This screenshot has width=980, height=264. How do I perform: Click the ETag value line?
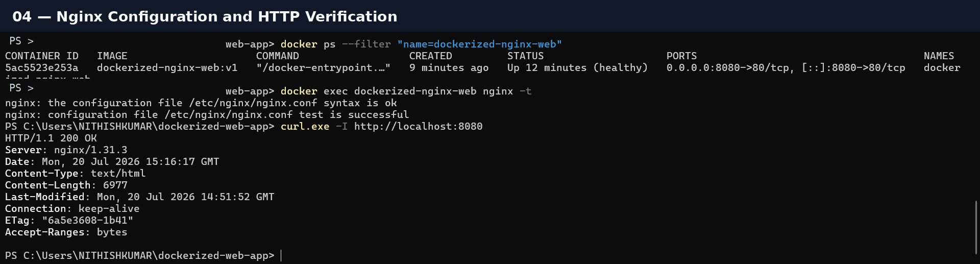(69, 220)
